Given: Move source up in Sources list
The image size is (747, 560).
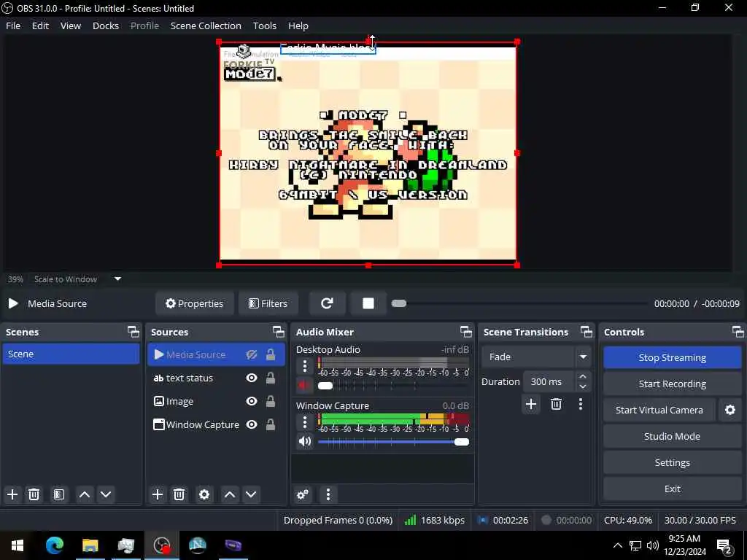Looking at the screenshot, I should 230,495.
